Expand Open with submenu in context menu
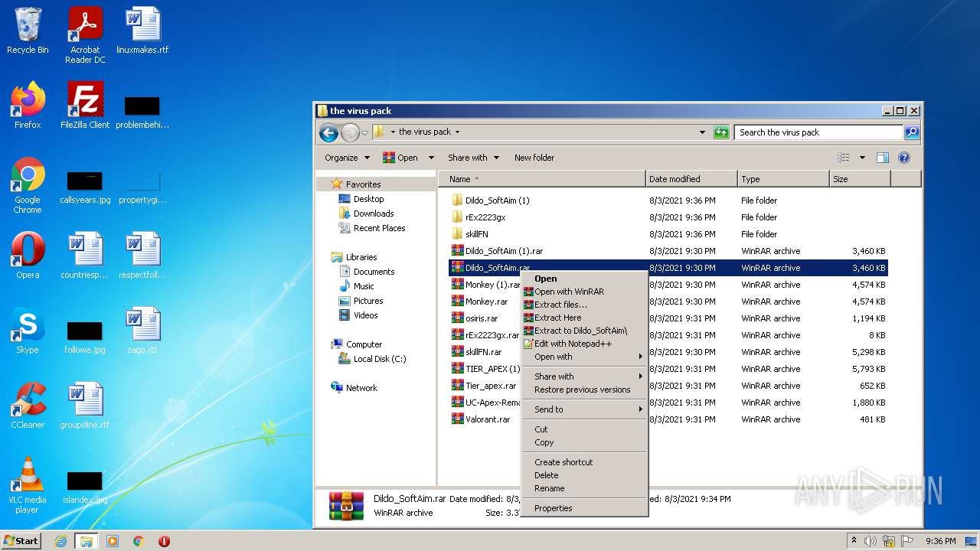Image resolution: width=980 pixels, height=551 pixels. (x=585, y=357)
